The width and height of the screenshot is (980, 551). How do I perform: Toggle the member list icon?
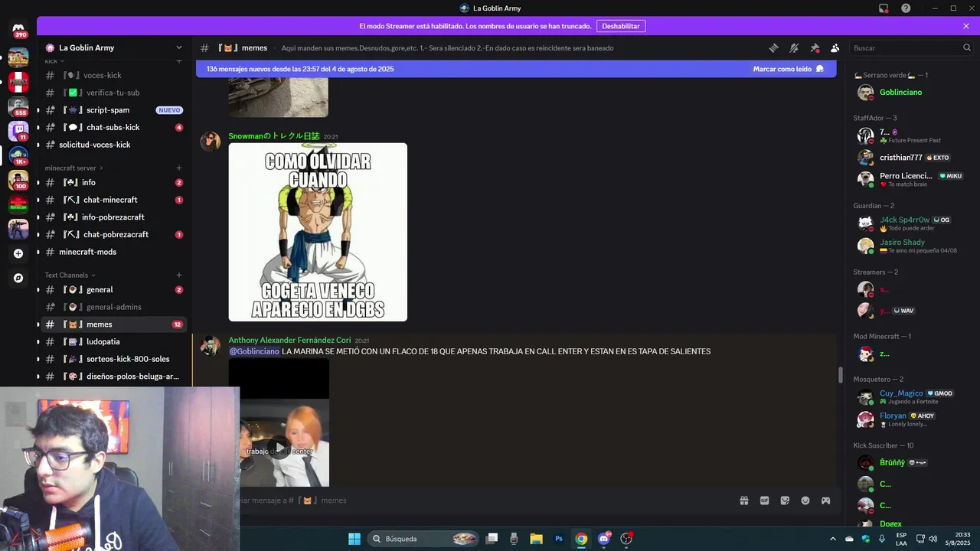835,47
